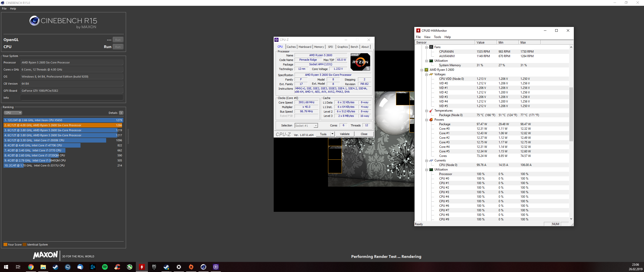Select the Intel Xeon CPU X5650 ranking row
This screenshot has height=272, width=644.
click(x=63, y=120)
